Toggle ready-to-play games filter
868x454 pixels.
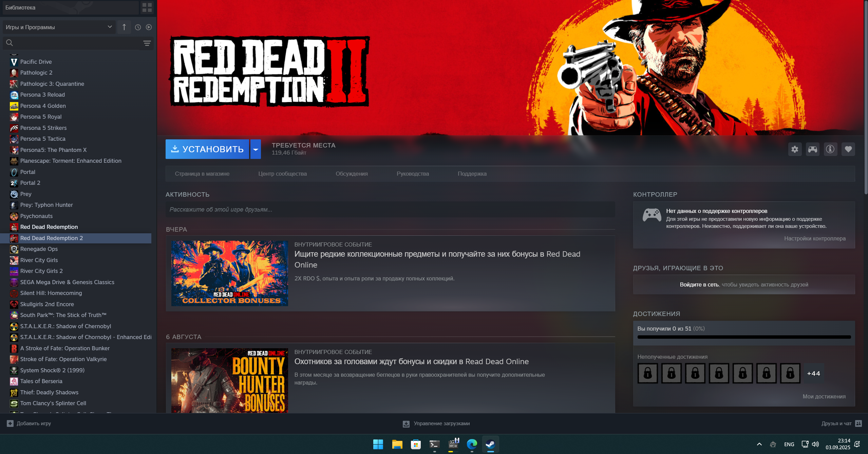click(x=149, y=27)
